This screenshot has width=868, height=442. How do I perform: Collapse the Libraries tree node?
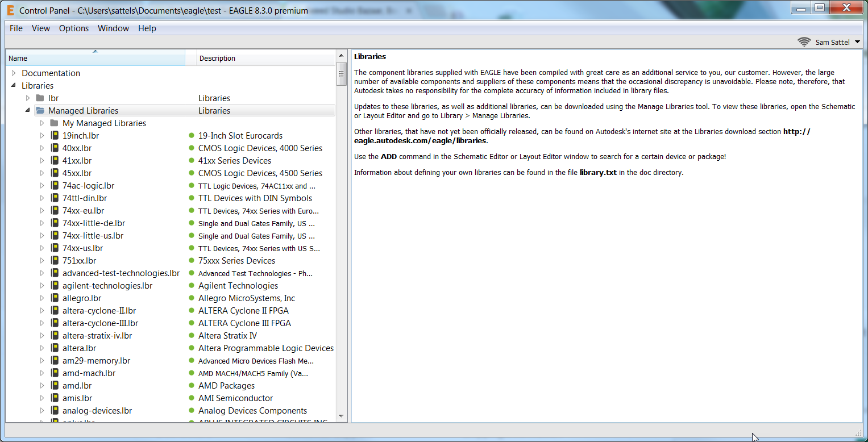coord(14,86)
